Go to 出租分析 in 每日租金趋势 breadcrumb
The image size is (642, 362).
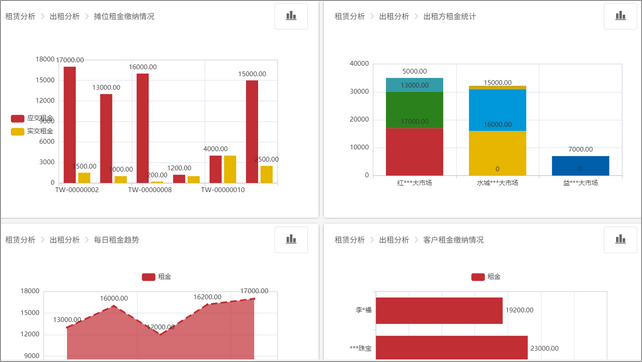pos(65,240)
